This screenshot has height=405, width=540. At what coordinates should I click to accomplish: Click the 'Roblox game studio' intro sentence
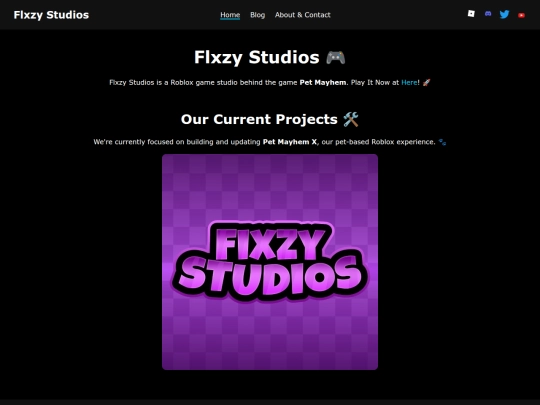click(270, 82)
